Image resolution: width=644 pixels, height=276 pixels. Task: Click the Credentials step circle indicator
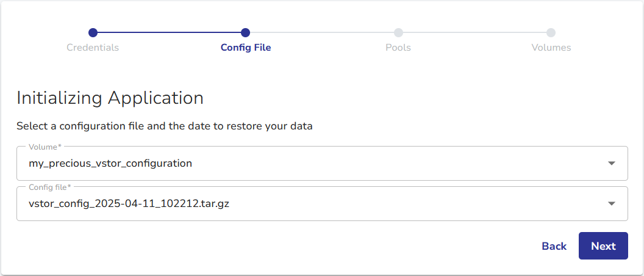pos(93,32)
